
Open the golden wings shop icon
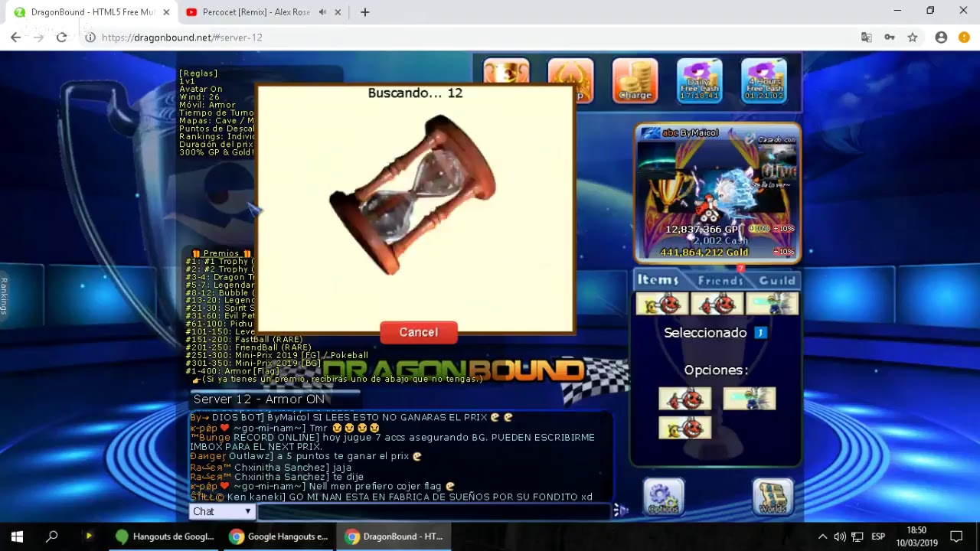pos(571,80)
